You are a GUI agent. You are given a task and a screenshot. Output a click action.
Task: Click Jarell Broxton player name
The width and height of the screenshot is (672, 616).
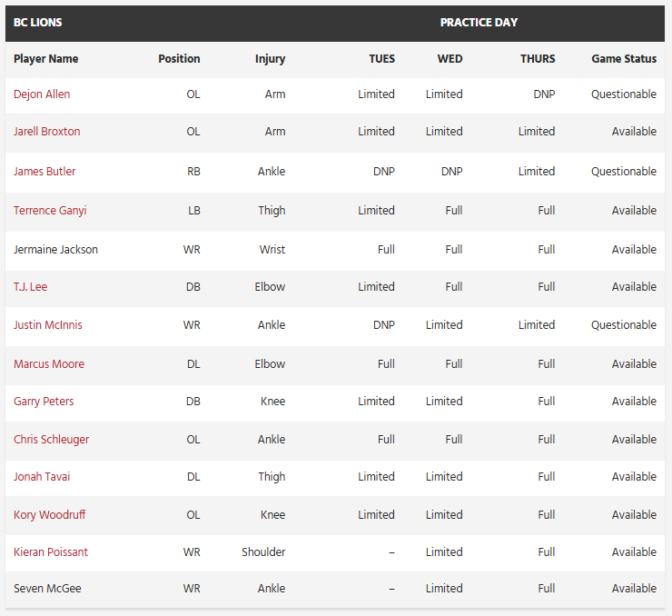pos(46,132)
